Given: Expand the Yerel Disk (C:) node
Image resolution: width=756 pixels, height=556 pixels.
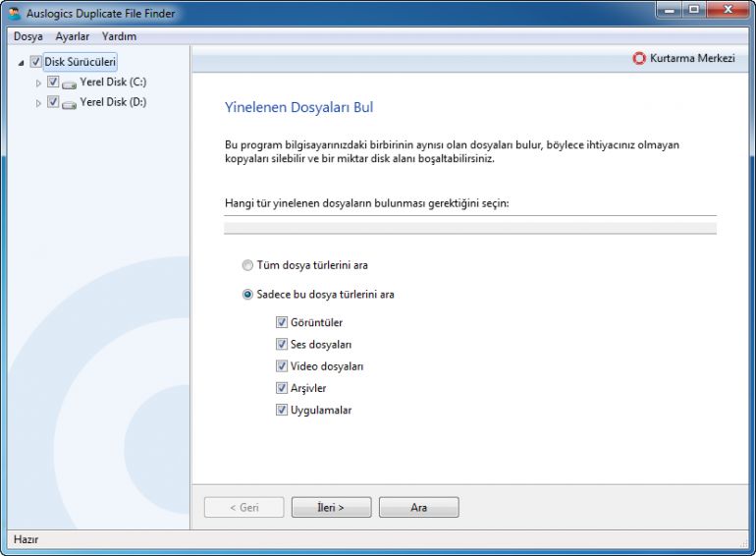Looking at the screenshot, I should [38, 83].
